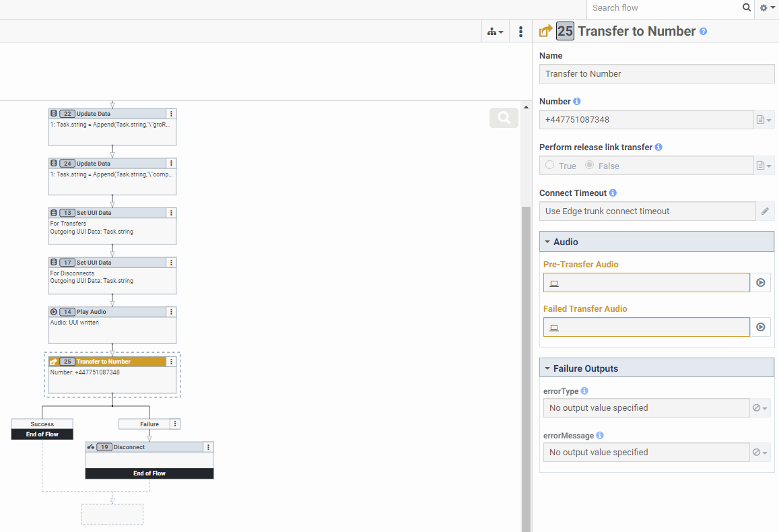The image size is (779, 532).
Task: Play the Failed Transfer Audio
Action: pos(761,327)
